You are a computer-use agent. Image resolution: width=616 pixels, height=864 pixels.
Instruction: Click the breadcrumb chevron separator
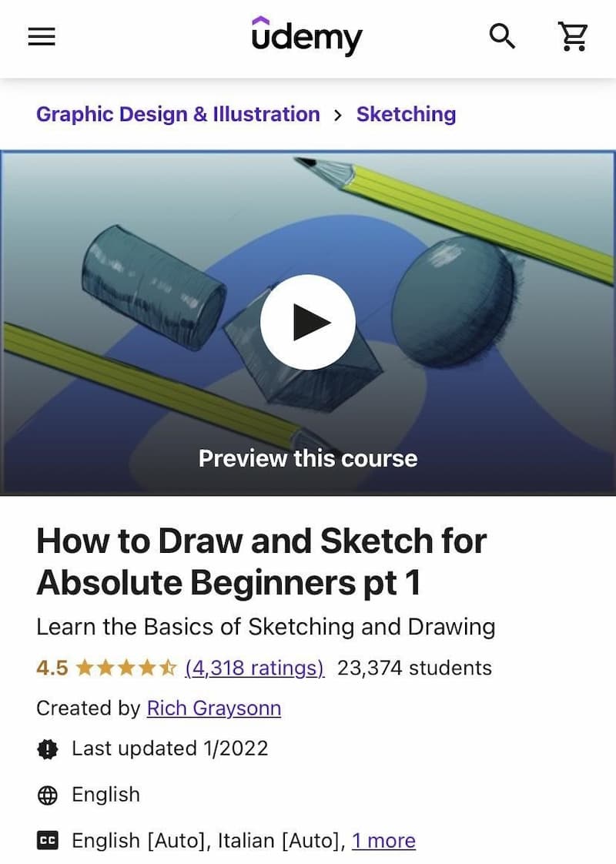[x=338, y=115]
